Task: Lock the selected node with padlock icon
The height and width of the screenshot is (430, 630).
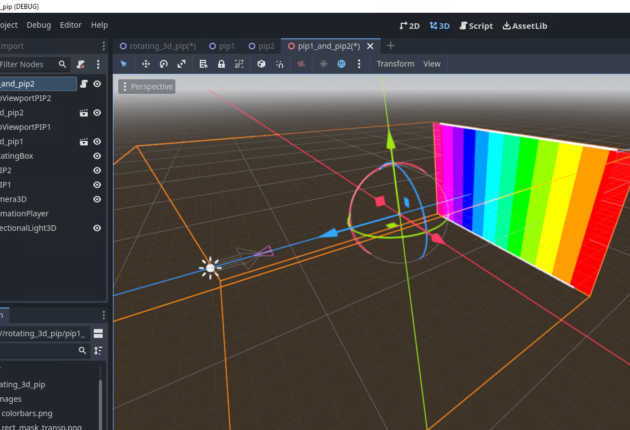Action: click(221, 64)
